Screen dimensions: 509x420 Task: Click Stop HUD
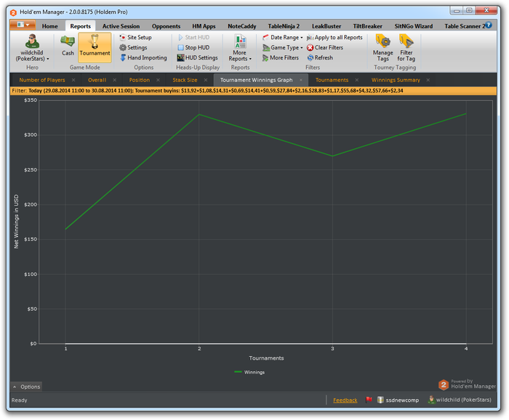pyautogui.click(x=193, y=47)
